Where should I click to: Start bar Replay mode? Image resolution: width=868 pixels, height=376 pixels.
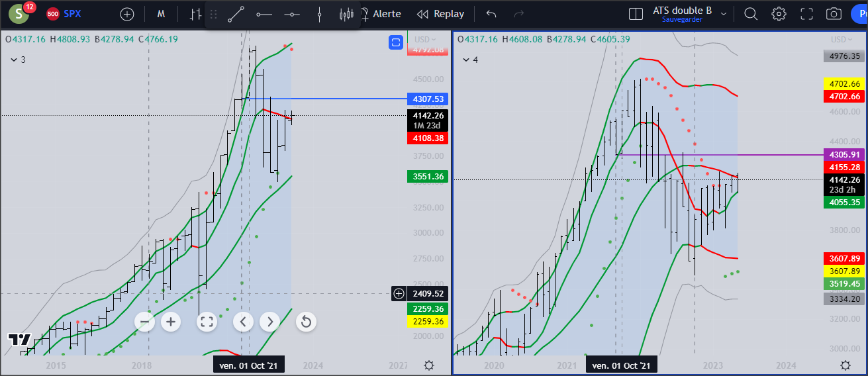click(x=440, y=14)
